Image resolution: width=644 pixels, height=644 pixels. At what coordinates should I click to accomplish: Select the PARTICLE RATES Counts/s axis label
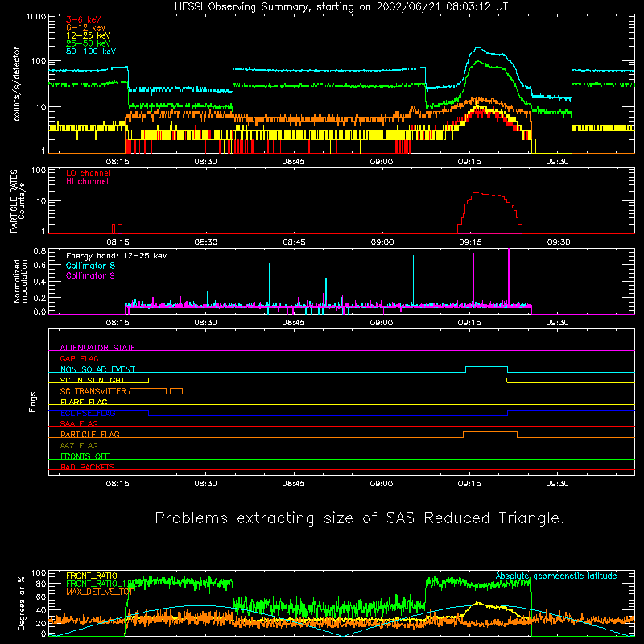click(17, 201)
